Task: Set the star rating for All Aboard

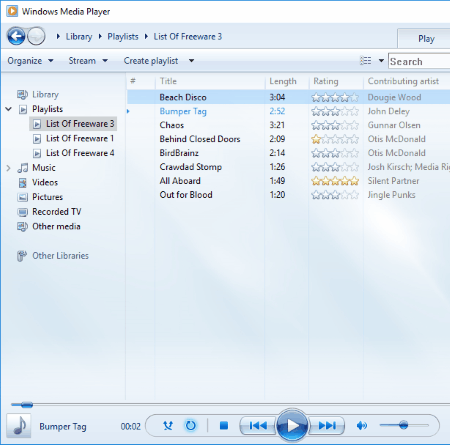Action: click(335, 181)
